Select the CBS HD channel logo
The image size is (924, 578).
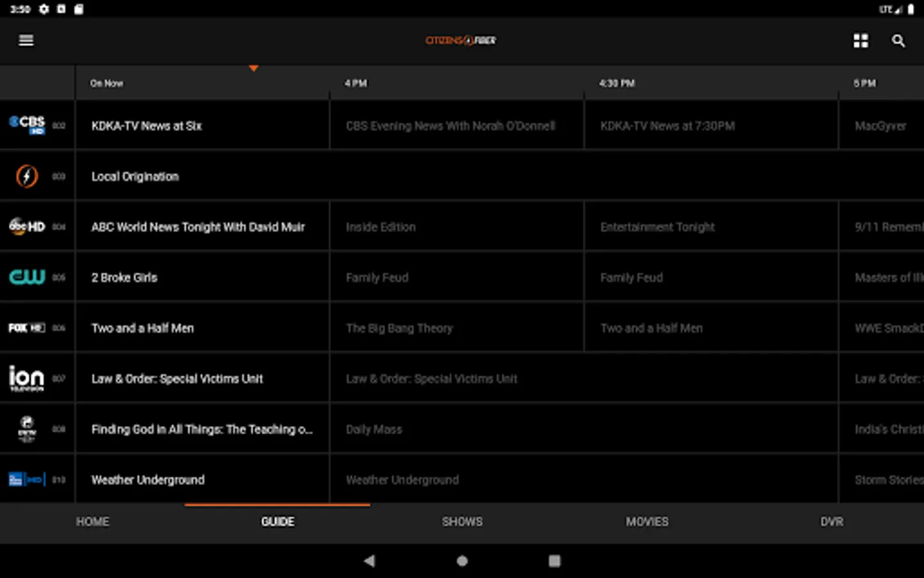tap(27, 125)
